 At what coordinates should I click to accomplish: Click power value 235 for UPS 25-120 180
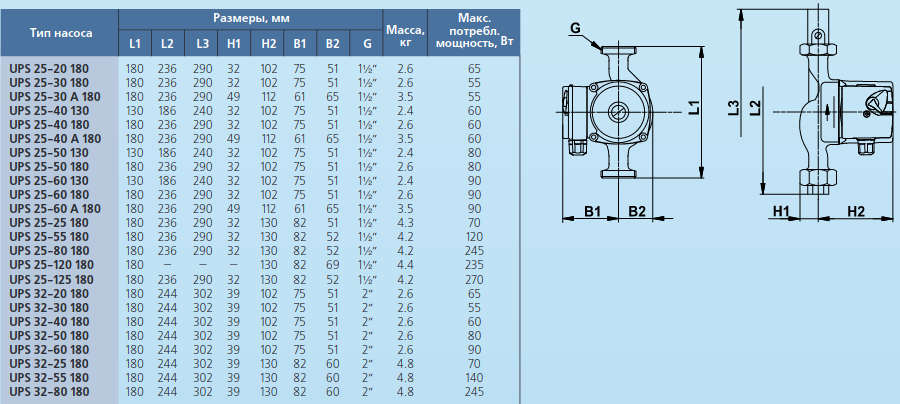point(475,265)
